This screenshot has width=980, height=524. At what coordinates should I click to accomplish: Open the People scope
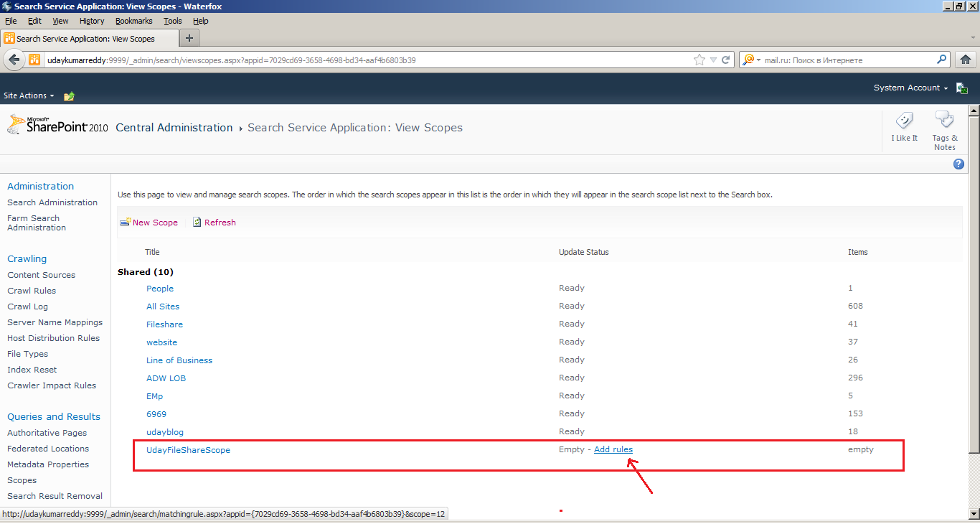160,289
